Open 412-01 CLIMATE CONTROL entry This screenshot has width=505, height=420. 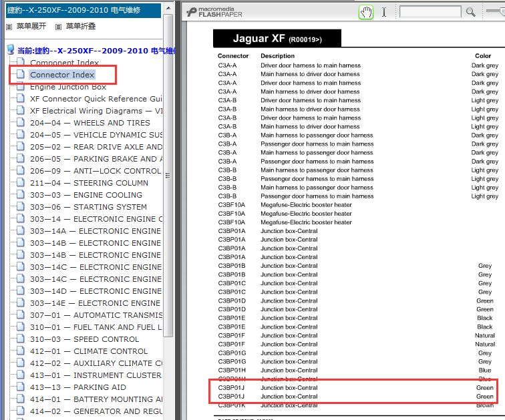pos(89,351)
